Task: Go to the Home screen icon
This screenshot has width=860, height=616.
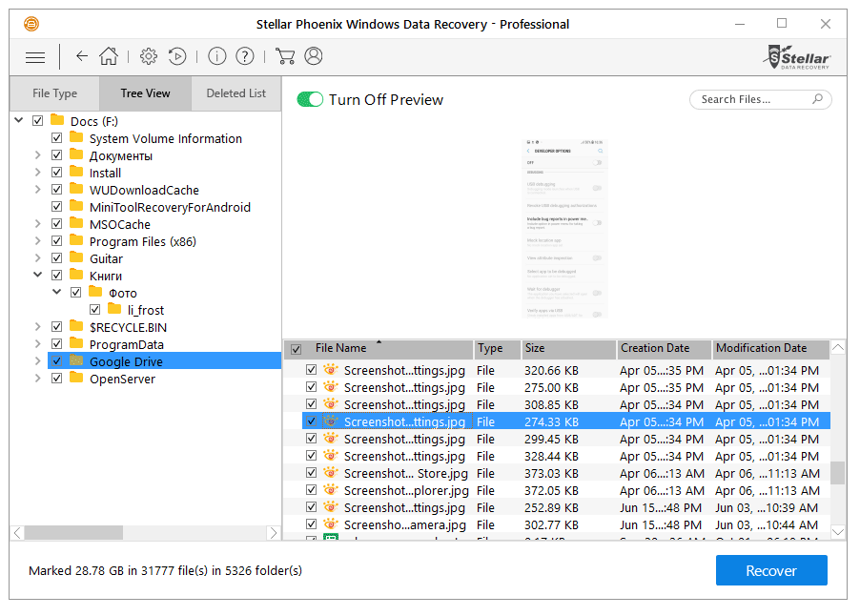Action: pos(109,56)
